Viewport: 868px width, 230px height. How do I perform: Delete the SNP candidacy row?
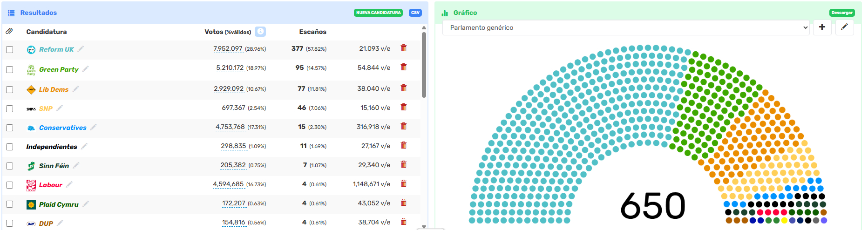point(404,108)
